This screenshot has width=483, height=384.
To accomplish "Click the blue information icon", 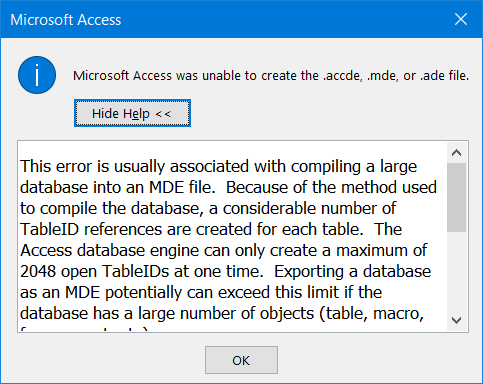I will [37, 75].
